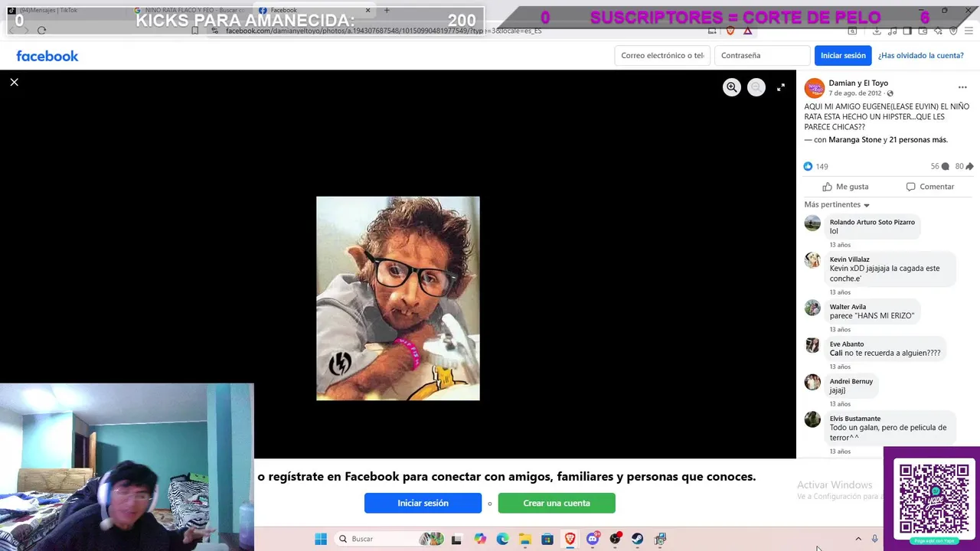
Task: Open Damian y El Toyo page avatar
Action: point(815,88)
